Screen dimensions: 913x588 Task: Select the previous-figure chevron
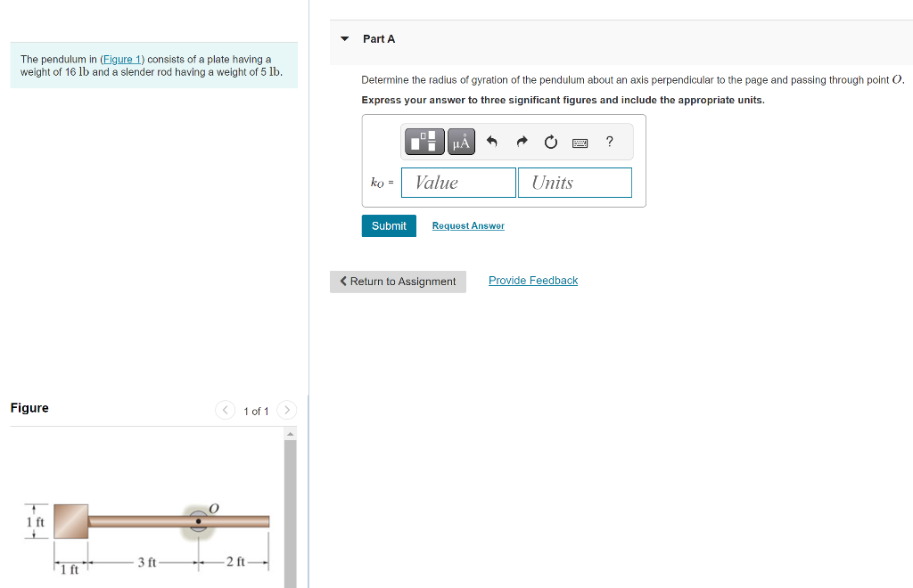pyautogui.click(x=225, y=410)
